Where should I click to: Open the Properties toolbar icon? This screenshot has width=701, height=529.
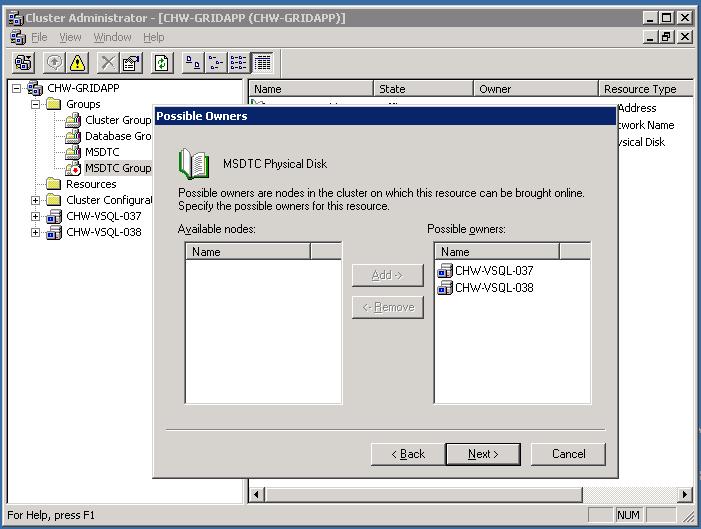tap(131, 62)
